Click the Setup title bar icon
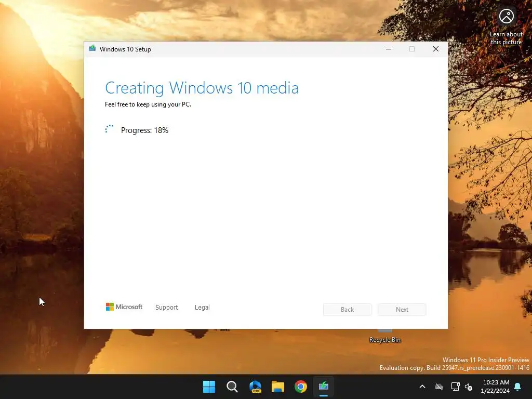The width and height of the screenshot is (532, 399). [x=92, y=49]
